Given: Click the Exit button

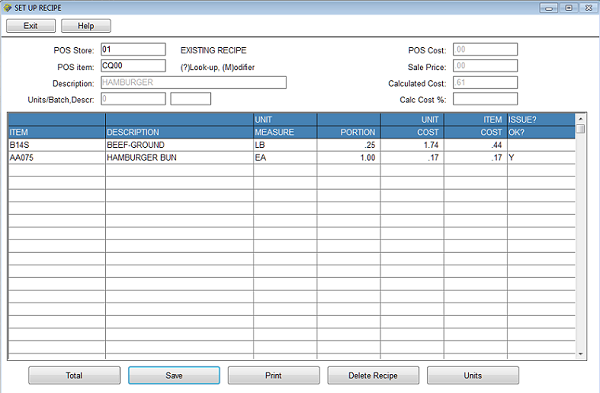Looking at the screenshot, I should coord(31,26).
